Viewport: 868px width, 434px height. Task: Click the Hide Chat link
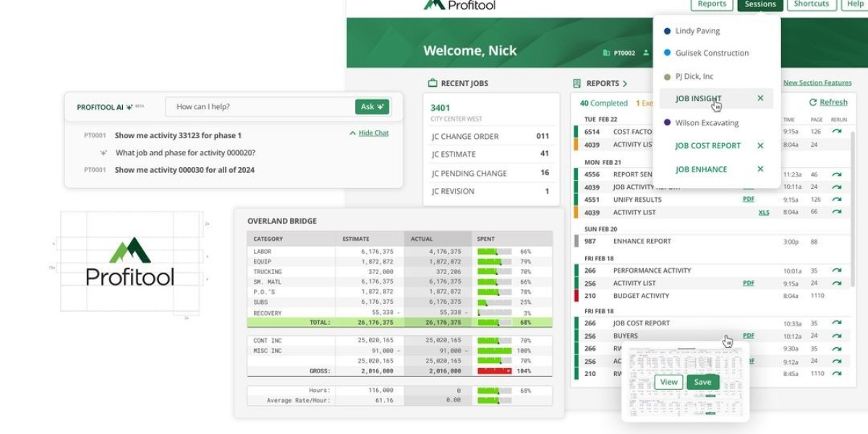(x=374, y=133)
